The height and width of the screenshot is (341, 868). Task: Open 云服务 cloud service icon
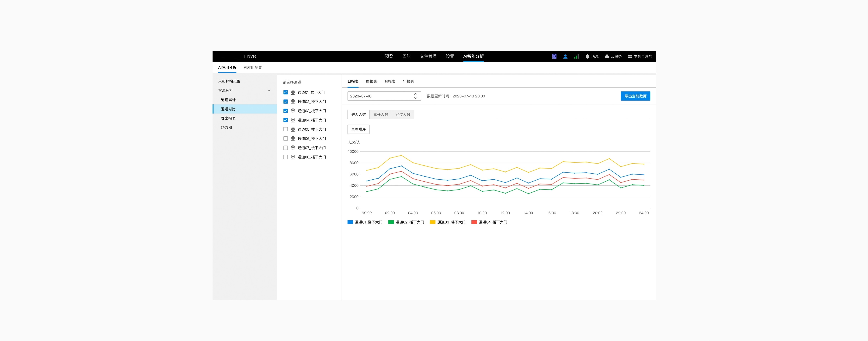(x=607, y=56)
